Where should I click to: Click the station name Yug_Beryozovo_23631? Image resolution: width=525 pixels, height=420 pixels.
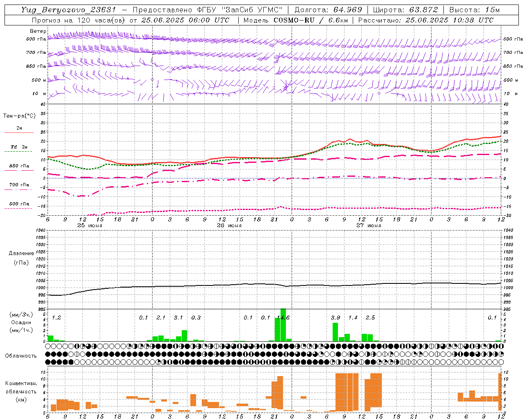(68, 10)
